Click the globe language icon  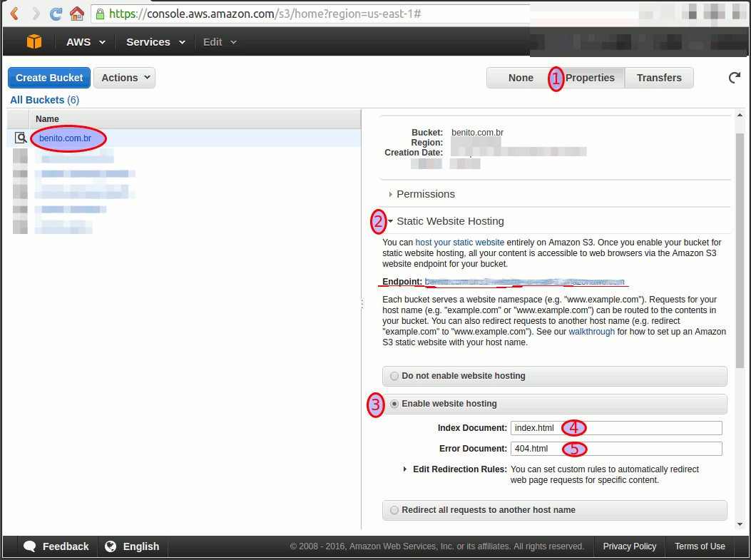pos(111,546)
